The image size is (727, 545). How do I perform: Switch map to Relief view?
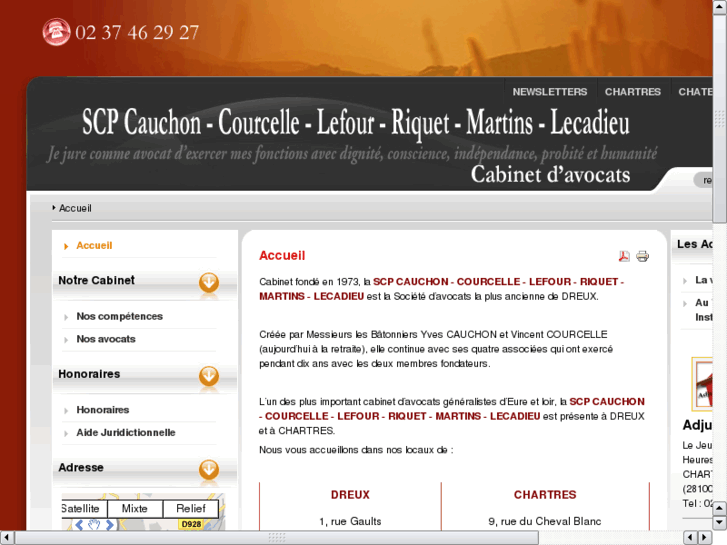tap(191, 509)
